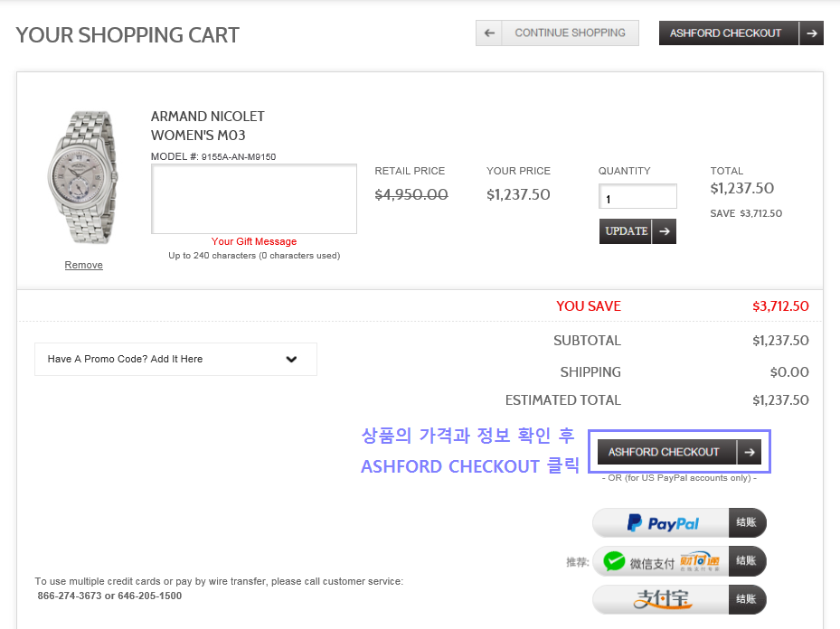The height and width of the screenshot is (629, 840).
Task: Click the arrow on top Ashford Checkout button
Action: [811, 33]
